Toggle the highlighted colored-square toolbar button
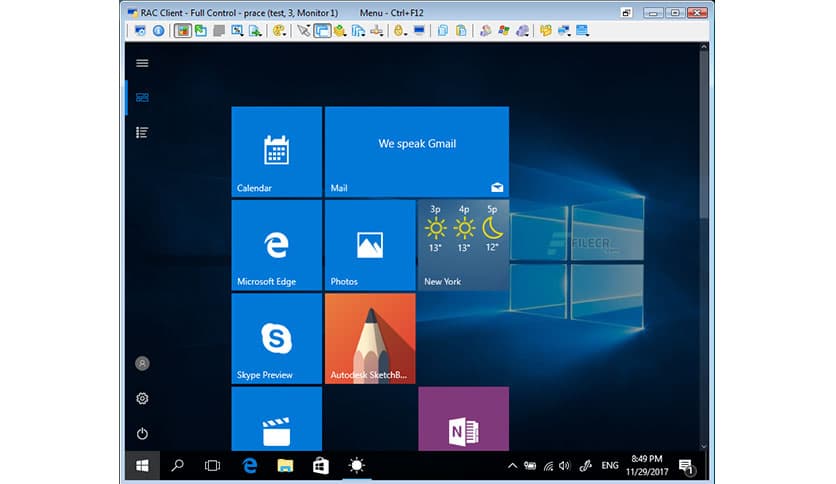836x484 pixels. click(x=182, y=31)
